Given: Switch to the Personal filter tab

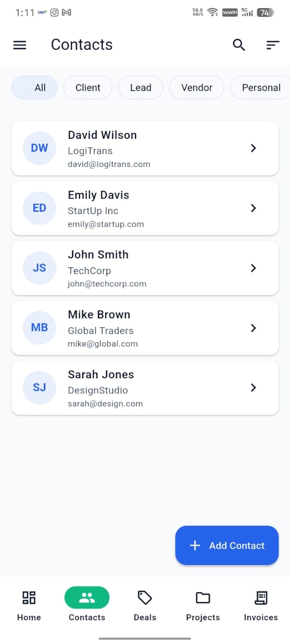Looking at the screenshot, I should coord(261,87).
